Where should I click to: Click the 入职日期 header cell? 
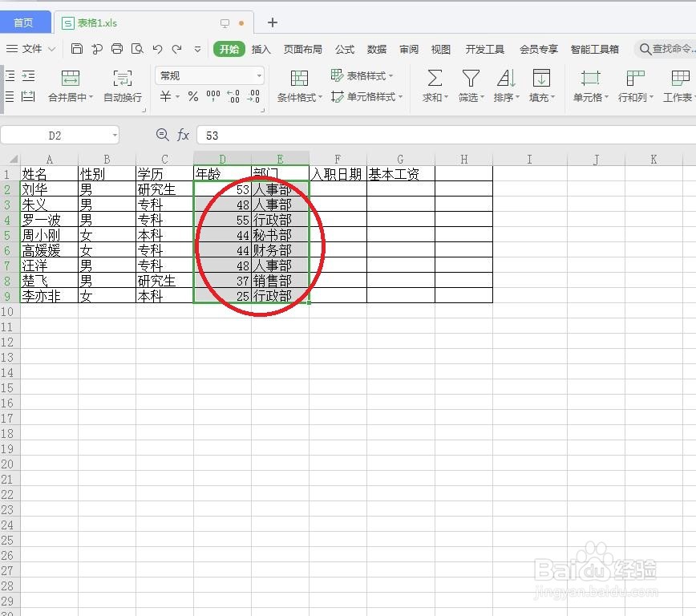338,174
